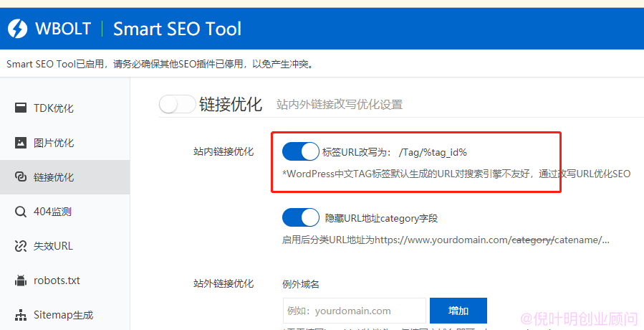644x330 pixels.
Task: Click the Smart SEO Tool已启用 notice text
Action: [160, 64]
